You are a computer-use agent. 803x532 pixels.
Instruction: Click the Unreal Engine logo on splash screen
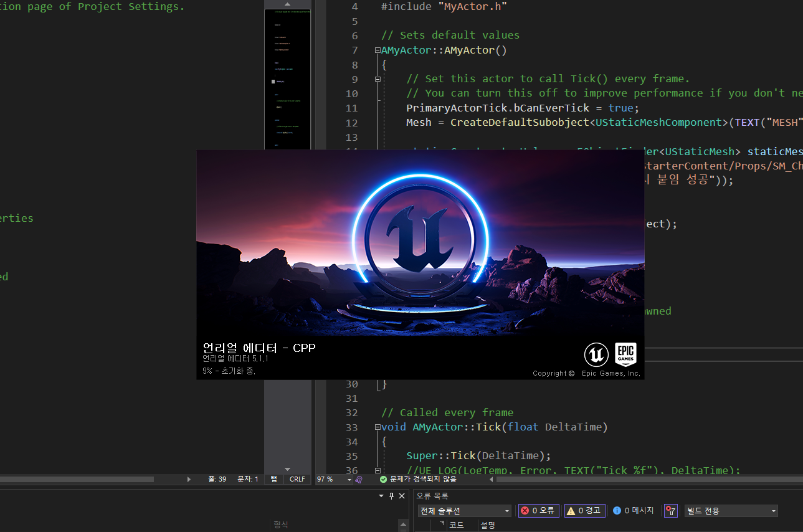click(x=596, y=355)
